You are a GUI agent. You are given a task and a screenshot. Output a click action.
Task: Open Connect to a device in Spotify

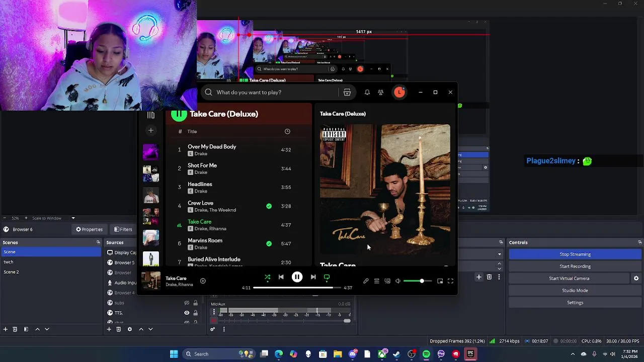click(x=387, y=281)
